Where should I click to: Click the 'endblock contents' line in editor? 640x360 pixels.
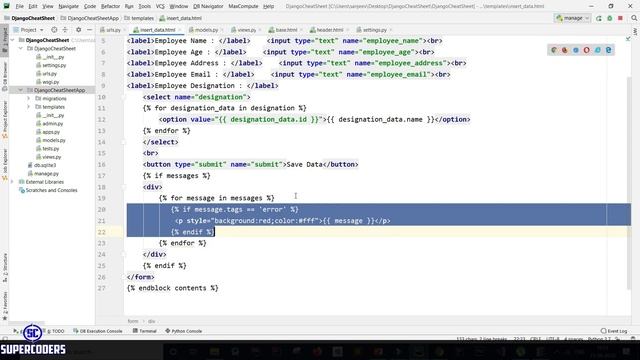[173, 288]
